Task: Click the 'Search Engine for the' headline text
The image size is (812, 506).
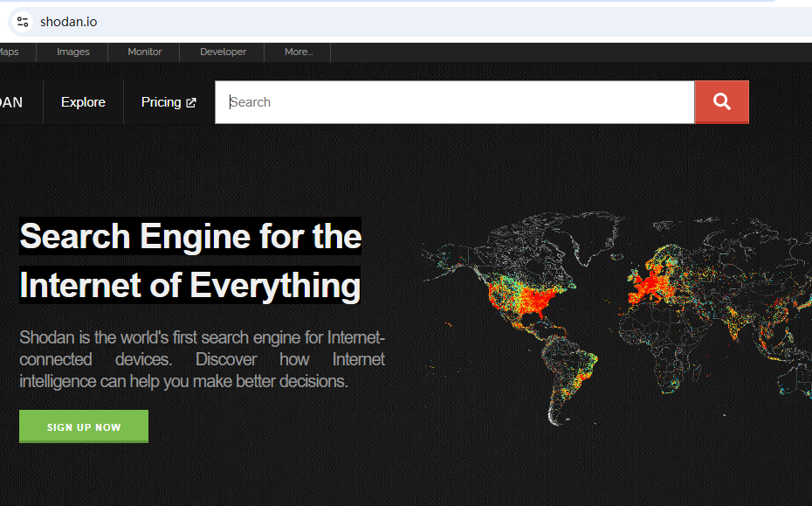Action: (190, 236)
